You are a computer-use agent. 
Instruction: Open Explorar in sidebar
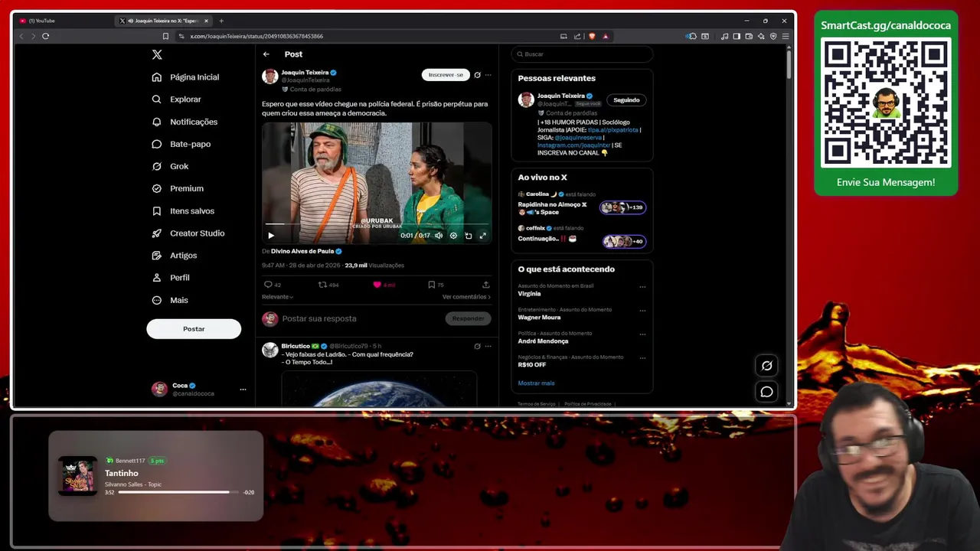(177, 99)
